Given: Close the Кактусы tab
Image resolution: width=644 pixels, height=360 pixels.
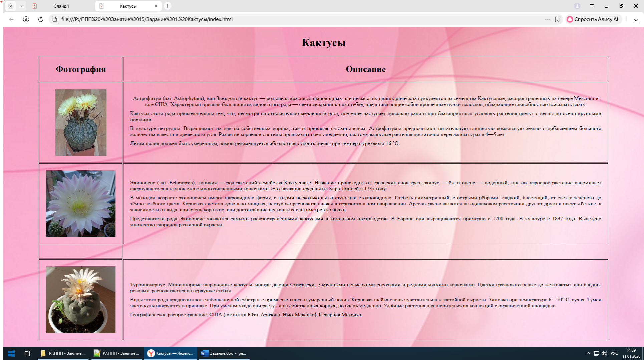Looking at the screenshot, I should (156, 6).
